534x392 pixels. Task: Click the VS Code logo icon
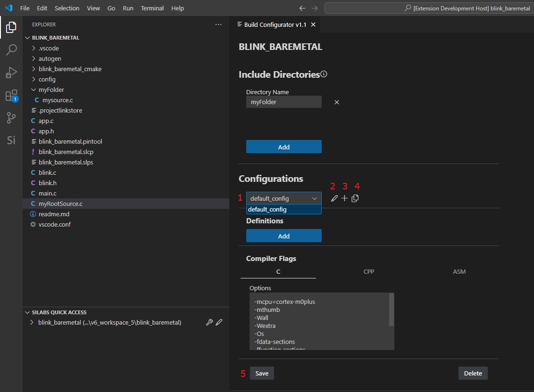pyautogui.click(x=8, y=8)
